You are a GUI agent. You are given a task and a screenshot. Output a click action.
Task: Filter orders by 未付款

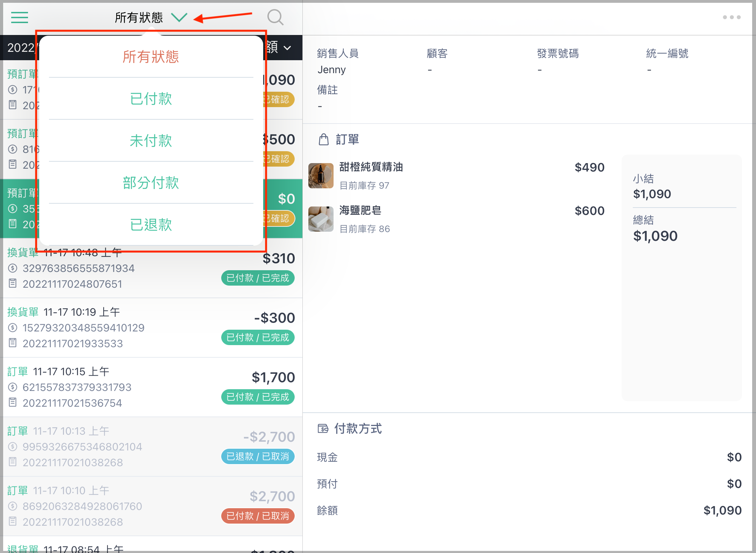tap(151, 141)
